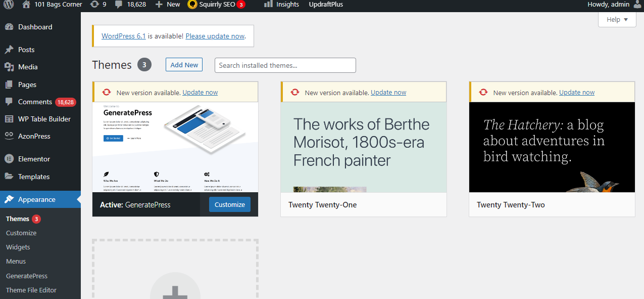Screen dimensions: 644x299
Task: Click the Templates folder icon
Action: (9, 177)
